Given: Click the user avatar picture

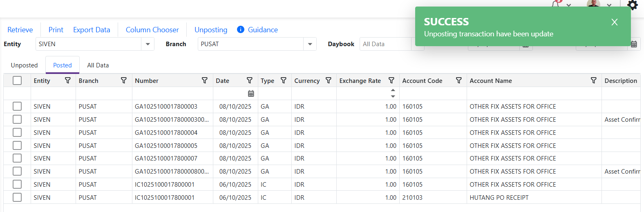Looking at the screenshot, I should click(593, 4).
